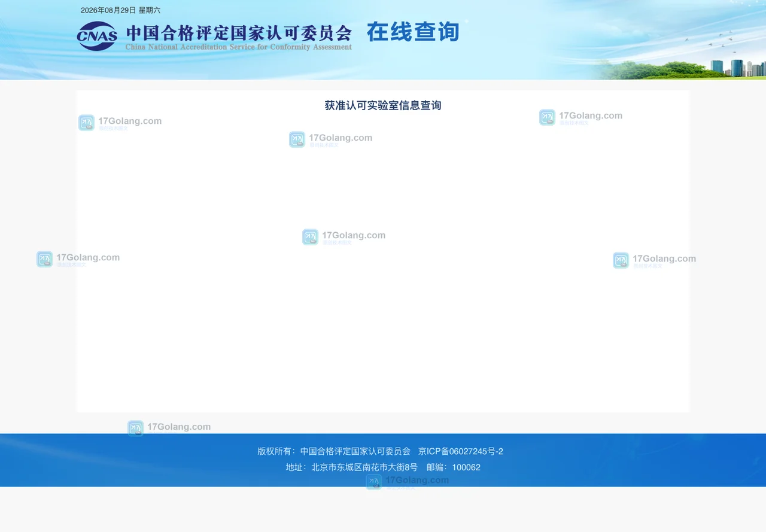The width and height of the screenshot is (766, 532).
Task: Click the 京ICP备06027245号-2 record number
Action: pyautogui.click(x=461, y=451)
